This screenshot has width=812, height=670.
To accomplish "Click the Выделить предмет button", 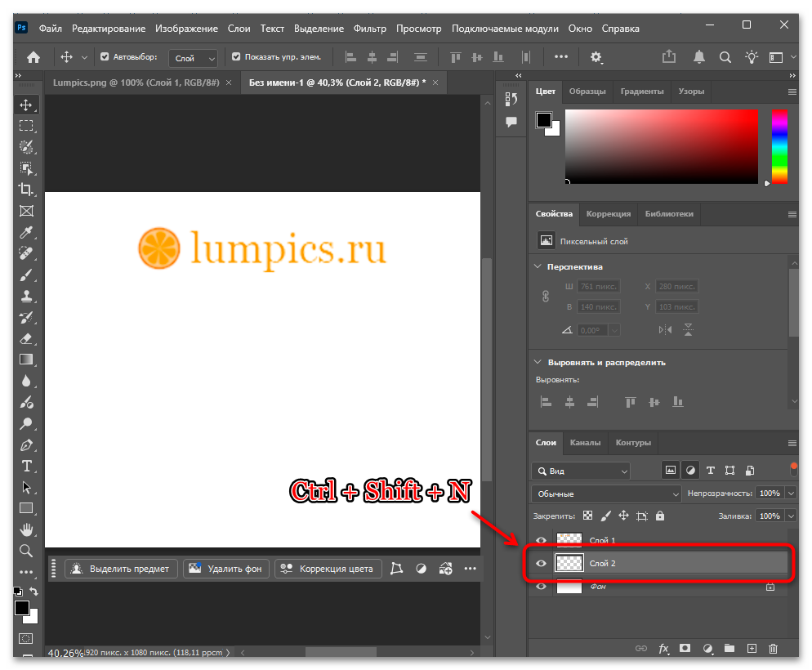I will 121,569.
